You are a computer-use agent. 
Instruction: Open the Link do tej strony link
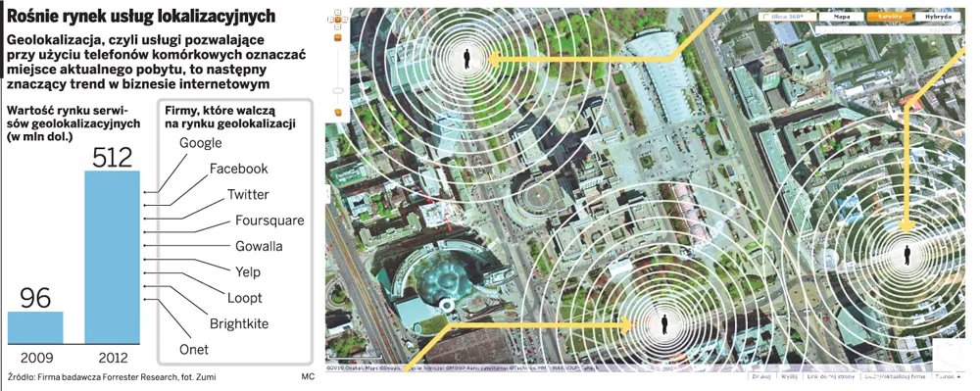pos(831,376)
